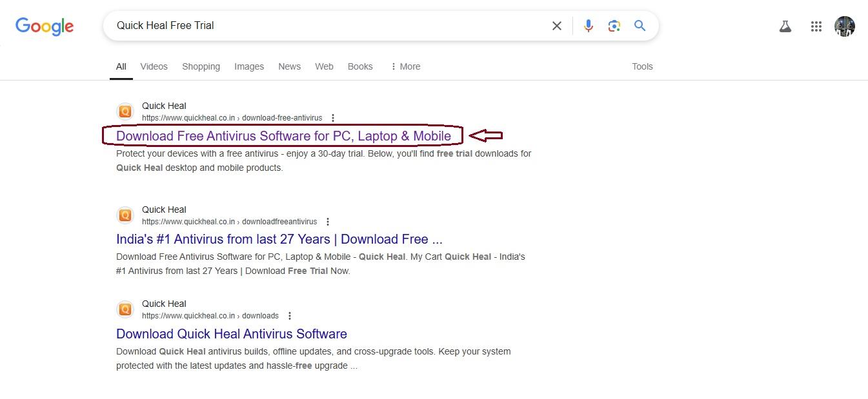
Task: Expand the More search filters menu
Action: (x=405, y=66)
